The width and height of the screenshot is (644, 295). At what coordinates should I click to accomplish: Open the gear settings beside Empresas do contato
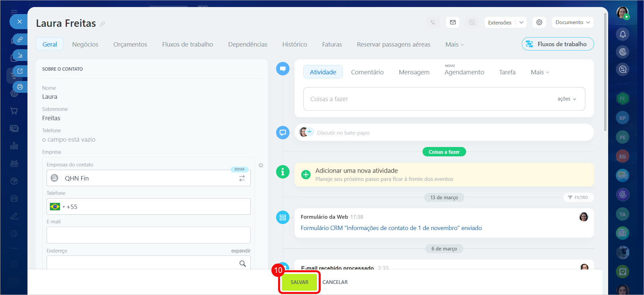tap(261, 165)
